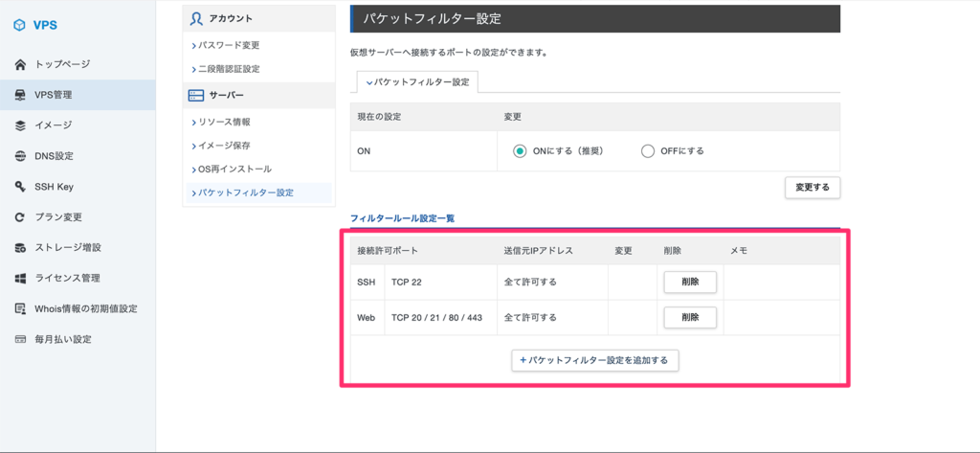Click パケットフィルター設定を追加する button

[595, 360]
